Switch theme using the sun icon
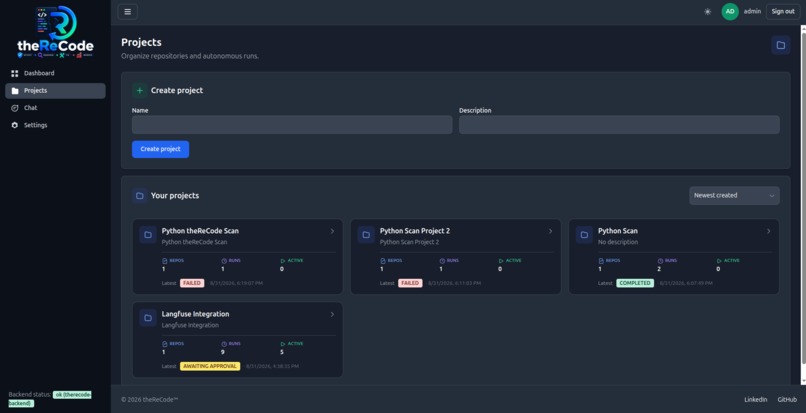Viewport: 806px width, 413px height. (707, 12)
